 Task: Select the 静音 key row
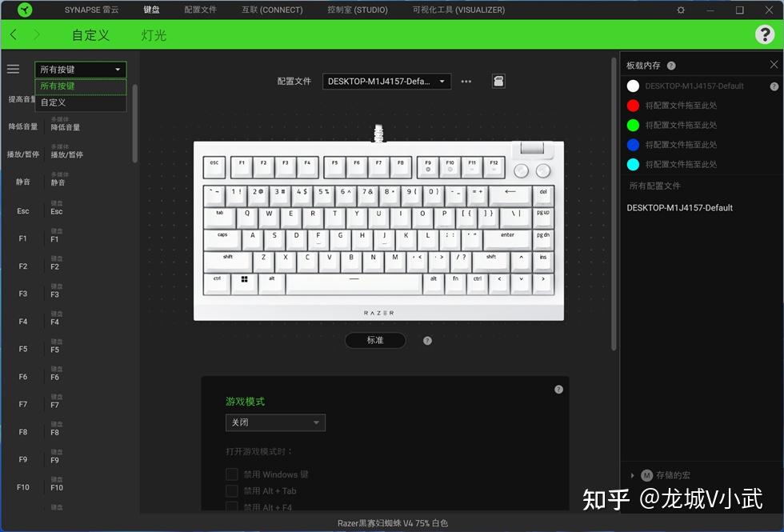click(67, 182)
